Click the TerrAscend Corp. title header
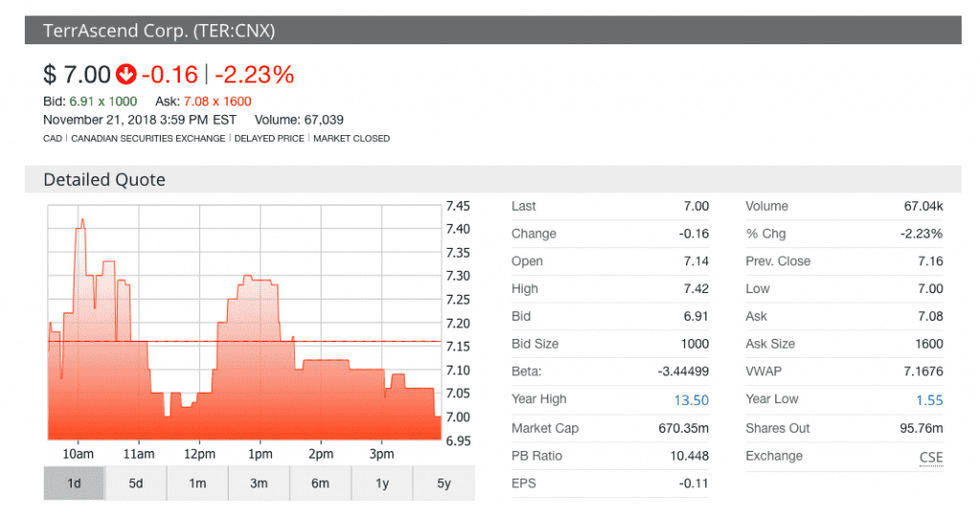The width and height of the screenshot is (980, 520). [x=159, y=31]
